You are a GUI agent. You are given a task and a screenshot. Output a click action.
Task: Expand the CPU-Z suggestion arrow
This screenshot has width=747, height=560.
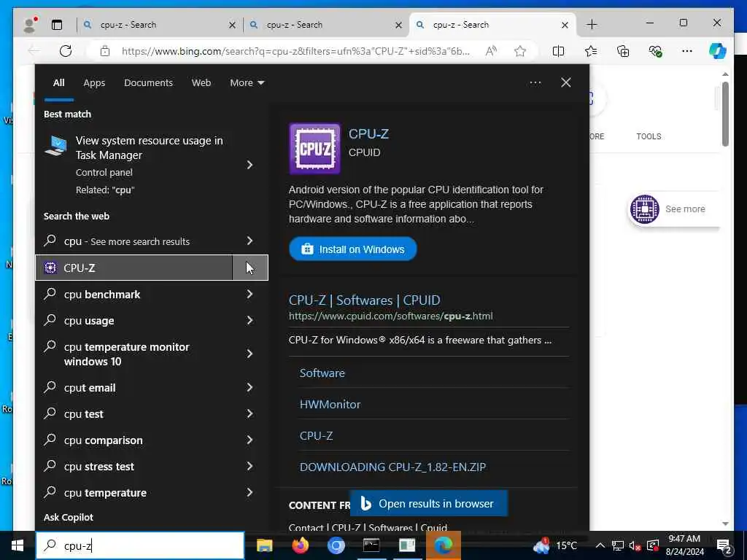click(249, 268)
